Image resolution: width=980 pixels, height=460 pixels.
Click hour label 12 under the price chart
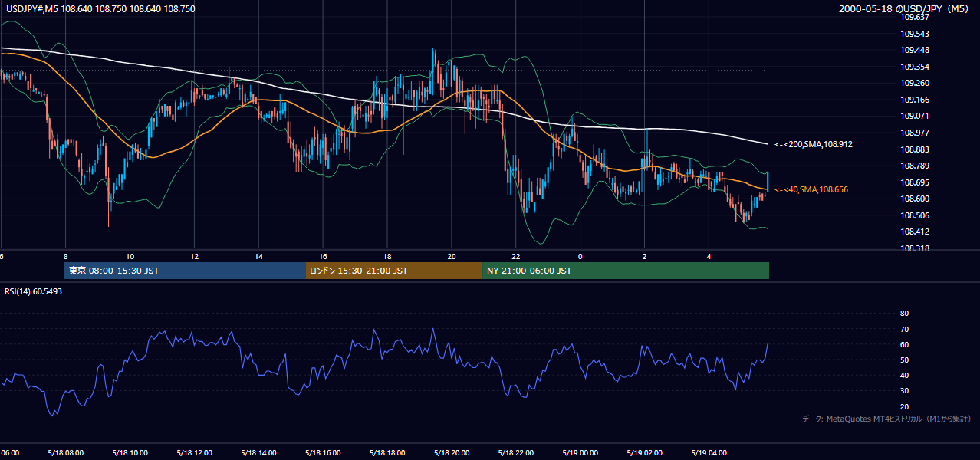195,256
